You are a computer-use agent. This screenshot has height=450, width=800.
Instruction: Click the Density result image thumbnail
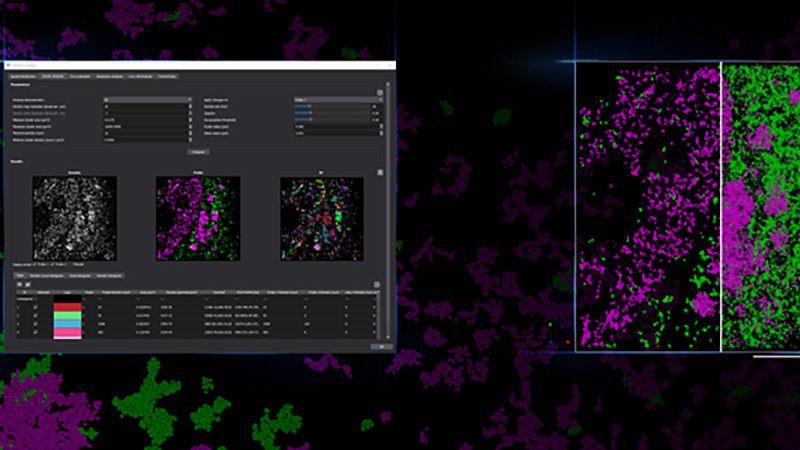pos(74,218)
